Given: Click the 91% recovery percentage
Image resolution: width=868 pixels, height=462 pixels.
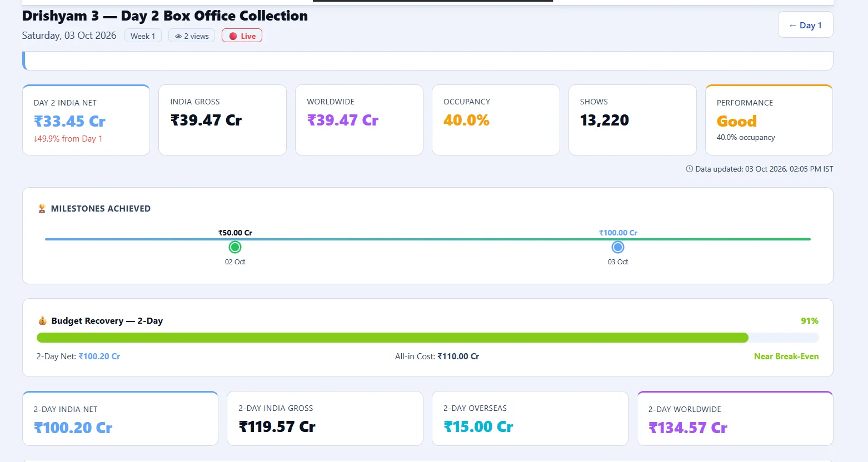Looking at the screenshot, I should (x=810, y=321).
